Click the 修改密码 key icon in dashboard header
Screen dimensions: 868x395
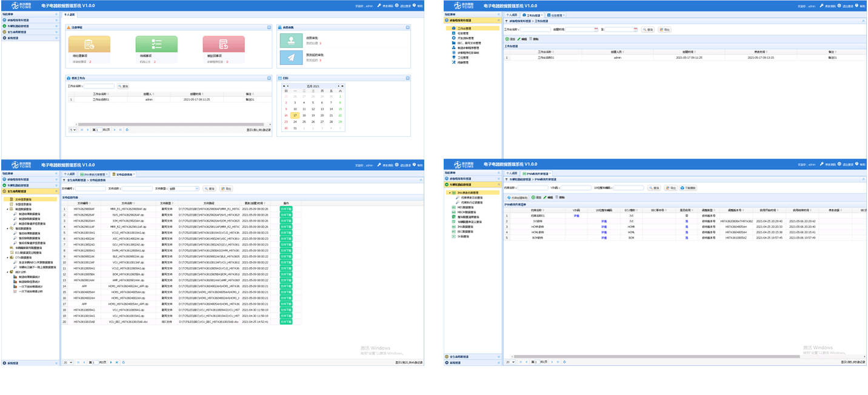[x=379, y=5]
